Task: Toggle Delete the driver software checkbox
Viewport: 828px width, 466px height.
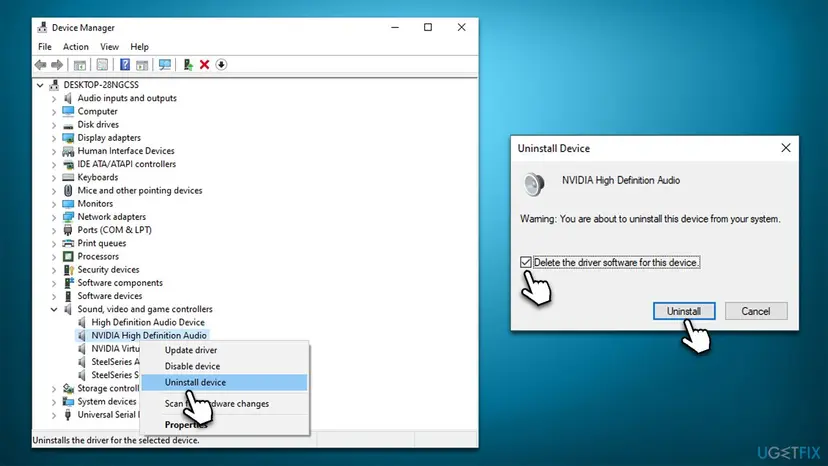Action: [x=525, y=262]
